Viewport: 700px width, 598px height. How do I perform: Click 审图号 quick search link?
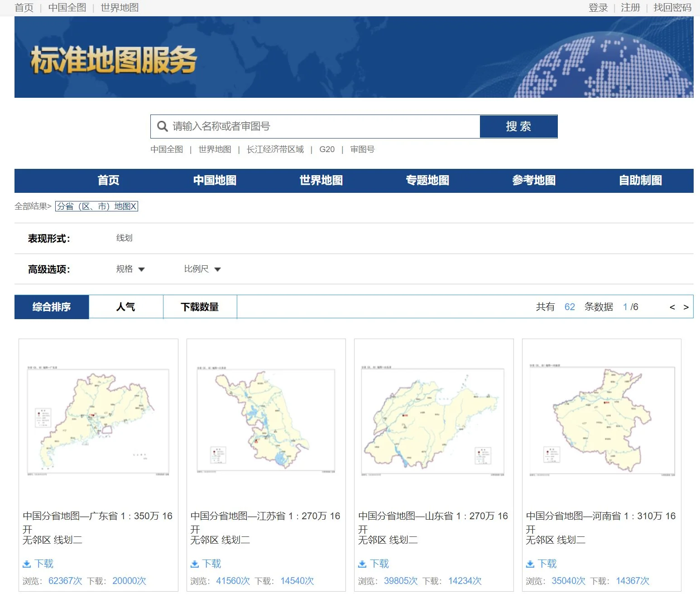coord(362,149)
